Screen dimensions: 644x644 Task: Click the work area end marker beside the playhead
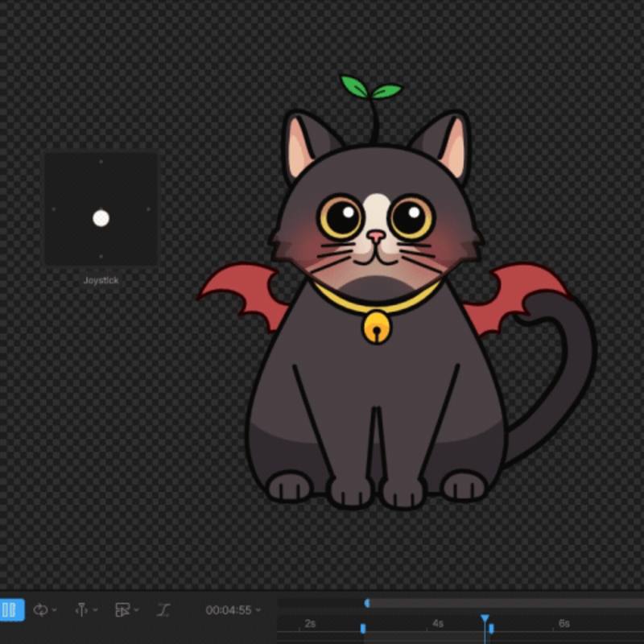coord(491,629)
